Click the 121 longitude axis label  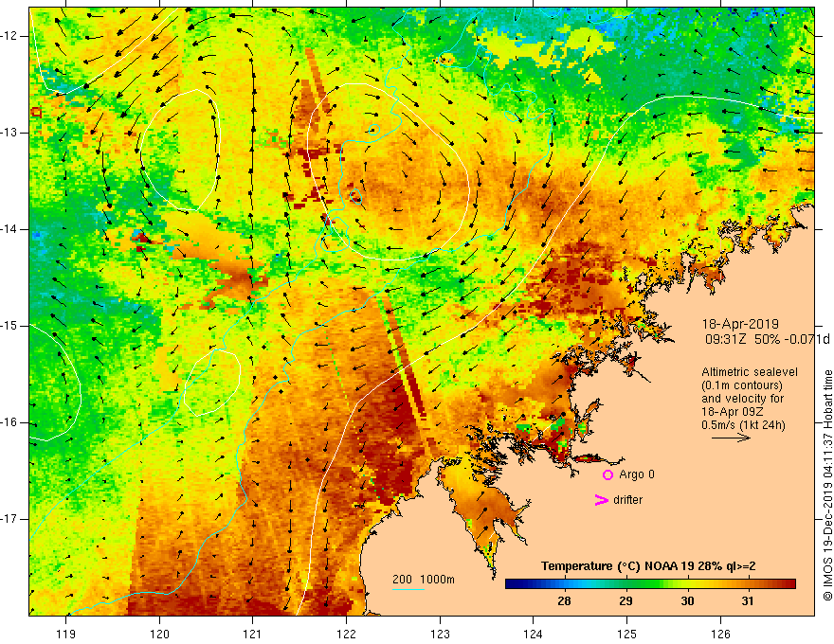[x=253, y=634]
